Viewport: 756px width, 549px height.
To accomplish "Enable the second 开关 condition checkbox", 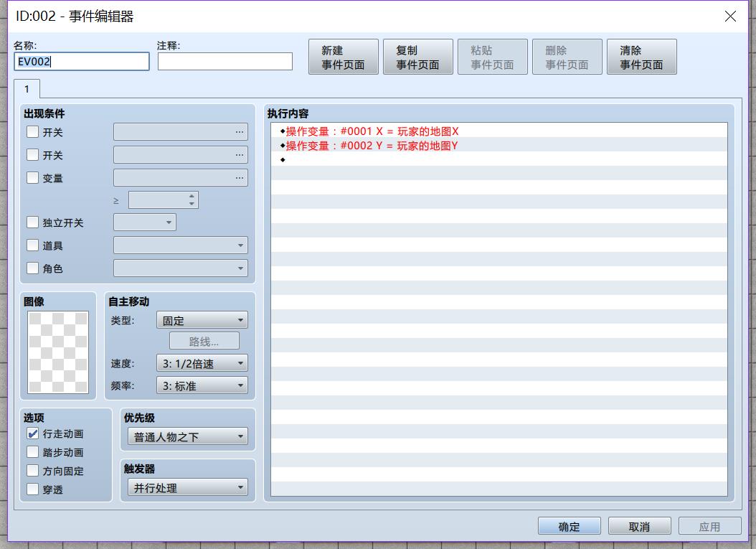I will (32, 155).
